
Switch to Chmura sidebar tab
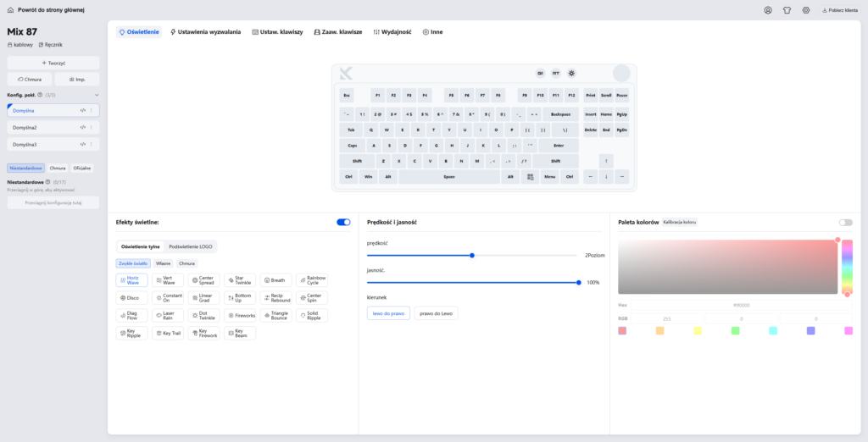point(58,169)
